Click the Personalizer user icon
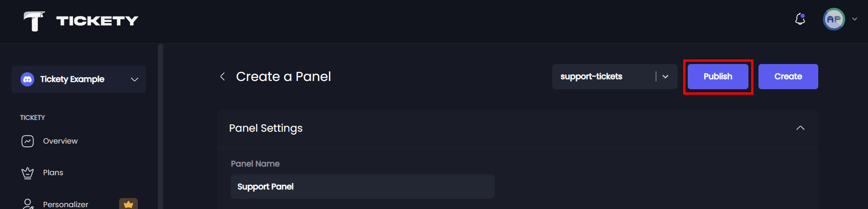Viewport: 868px width, 209px height. click(x=27, y=204)
